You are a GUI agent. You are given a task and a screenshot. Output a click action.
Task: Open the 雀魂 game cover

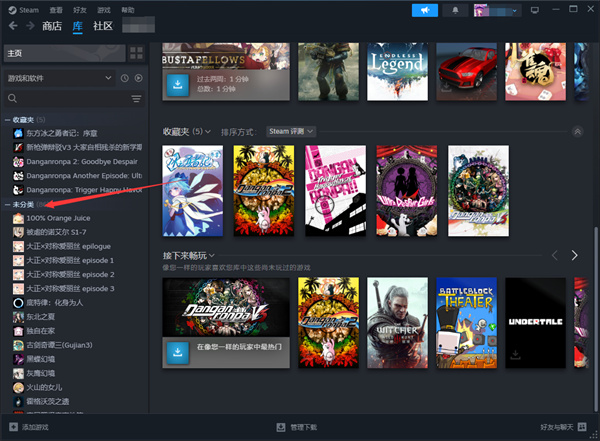[535, 72]
